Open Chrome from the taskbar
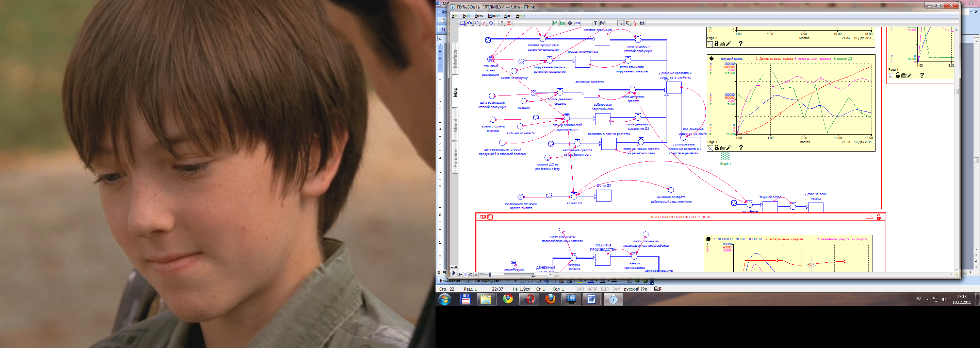This screenshot has width=980, height=348. (x=508, y=299)
